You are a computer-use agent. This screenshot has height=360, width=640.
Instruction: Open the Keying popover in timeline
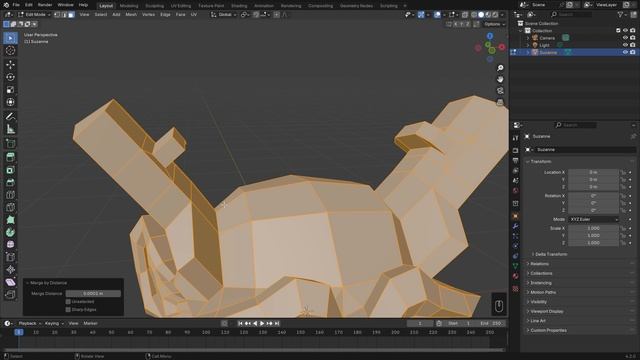tap(54, 323)
